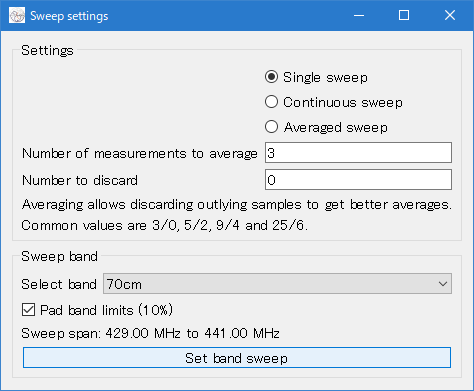Image resolution: width=474 pixels, height=391 pixels.
Task: Close the Sweep settings window
Action: 450,15
